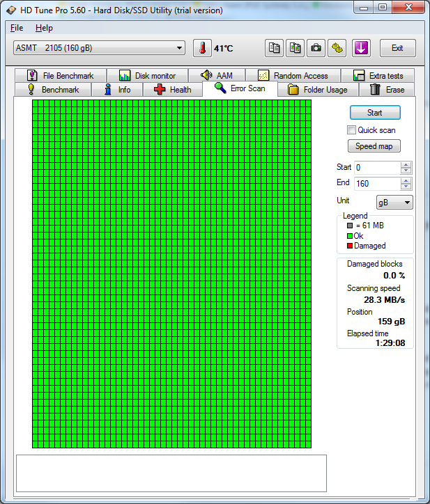Click the 1:29:08 elapsed time value
The width and height of the screenshot is (430, 504).
tap(390, 343)
